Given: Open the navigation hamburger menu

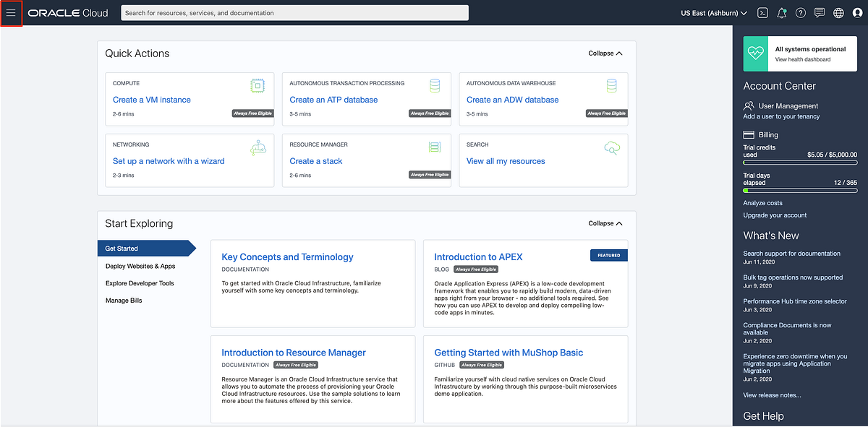Looking at the screenshot, I should 12,12.
